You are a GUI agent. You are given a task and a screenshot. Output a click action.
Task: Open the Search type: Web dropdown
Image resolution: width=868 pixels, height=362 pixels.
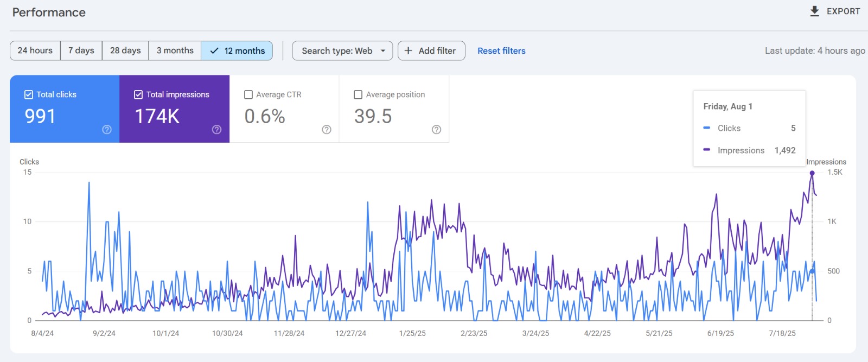[337, 50]
